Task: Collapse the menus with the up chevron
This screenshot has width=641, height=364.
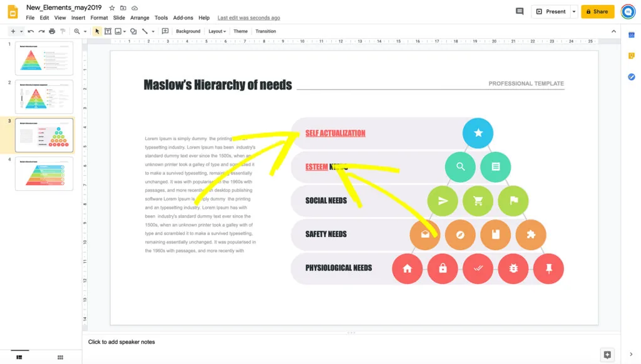Action: [x=613, y=31]
